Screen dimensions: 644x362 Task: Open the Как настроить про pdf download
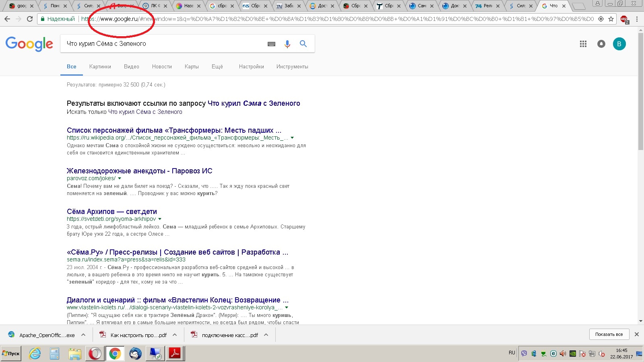coord(134,335)
